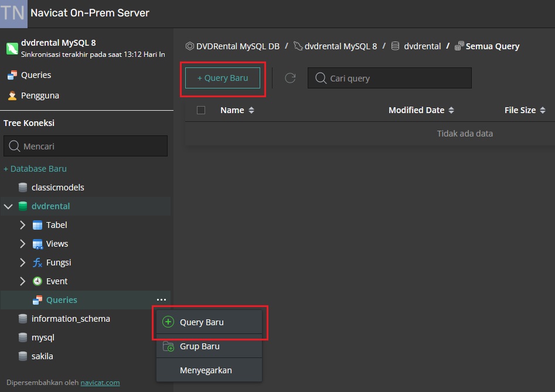Click the dolphin icon in breadcrumb
Viewport: 555px width, 392px height.
pos(298,46)
